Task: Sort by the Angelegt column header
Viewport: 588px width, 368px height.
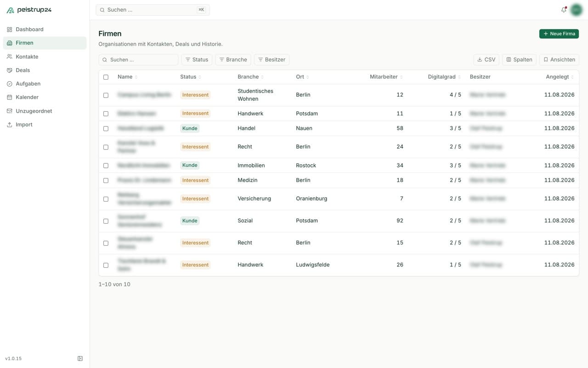Action: coord(560,77)
